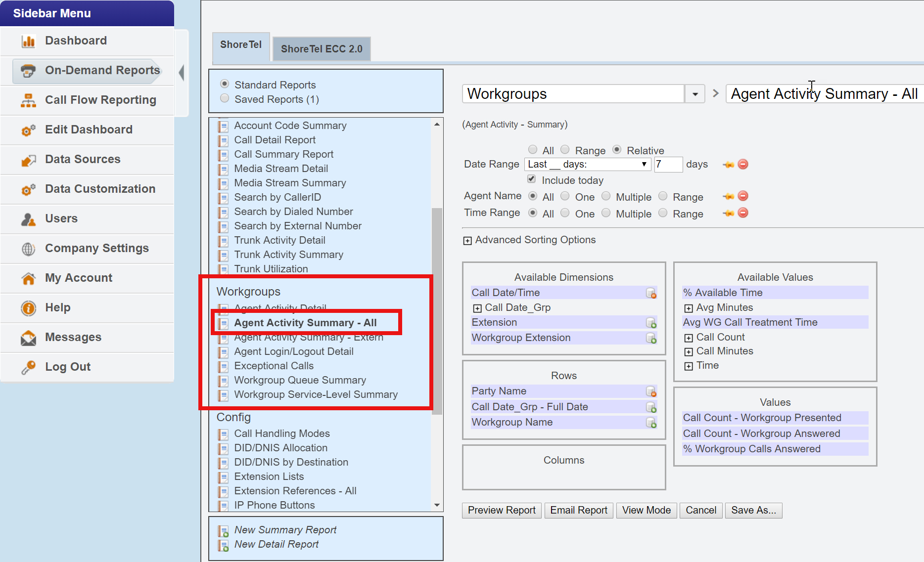
Task: Uncheck the Include today checkbox
Action: click(x=532, y=179)
